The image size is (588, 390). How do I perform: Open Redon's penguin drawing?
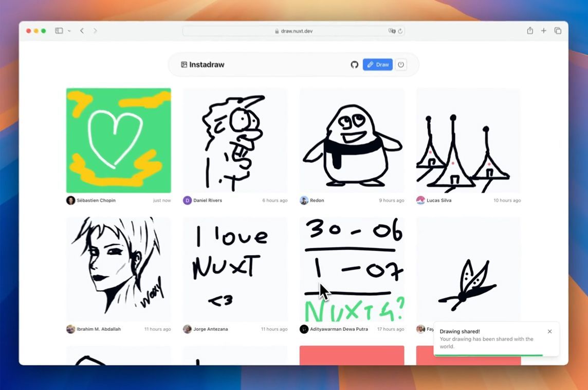pyautogui.click(x=352, y=140)
